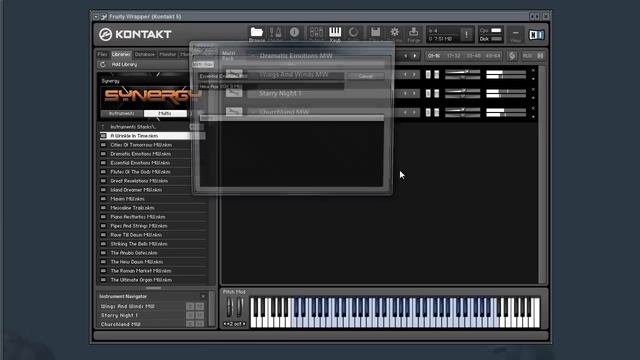This screenshot has height=360, width=640.
Task: Toggle mute on Starry Night 1 instrument
Action: (x=436, y=93)
